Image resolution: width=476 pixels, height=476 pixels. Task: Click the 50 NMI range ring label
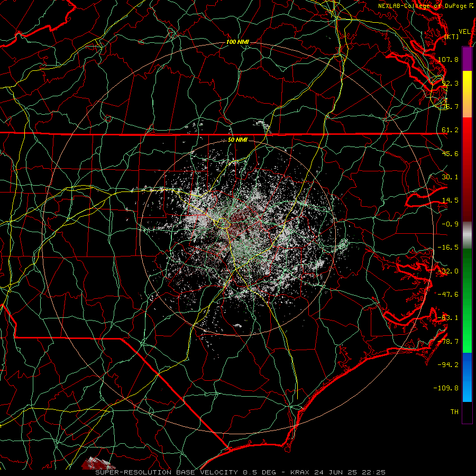pos(237,140)
